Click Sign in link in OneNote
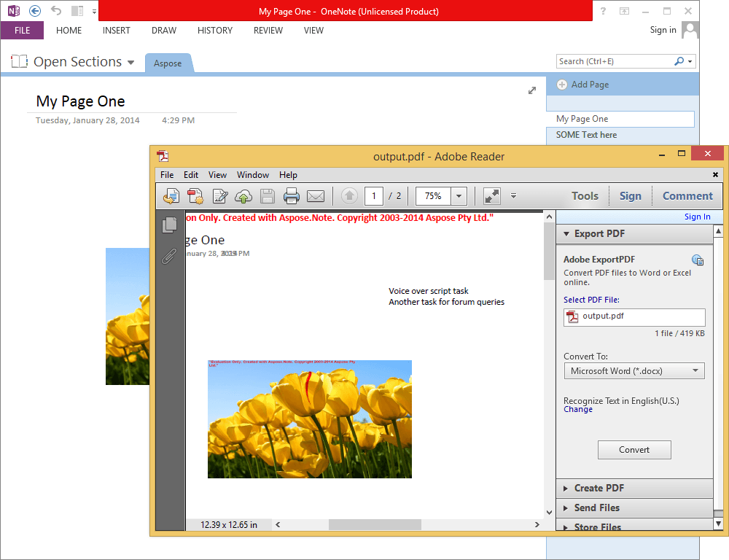 pyautogui.click(x=663, y=30)
